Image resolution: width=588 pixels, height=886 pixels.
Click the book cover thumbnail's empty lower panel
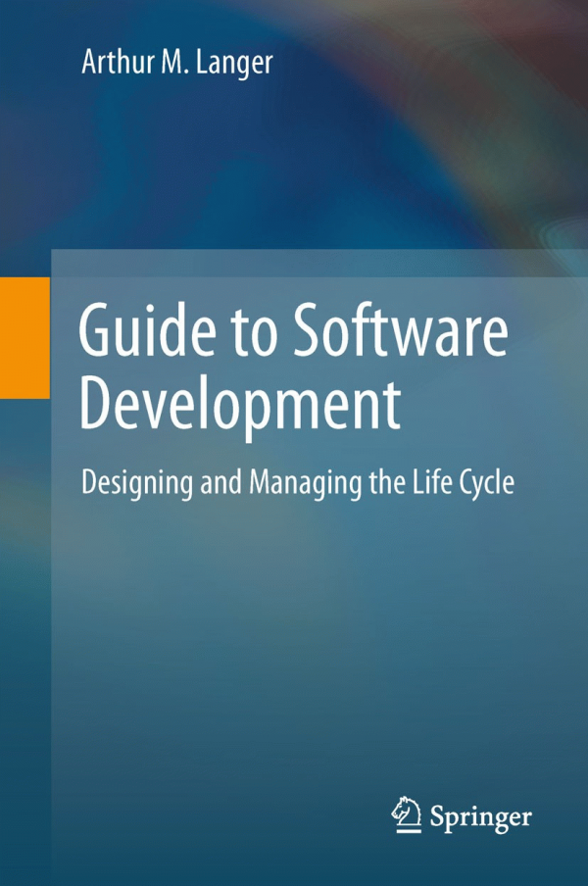tap(294, 666)
